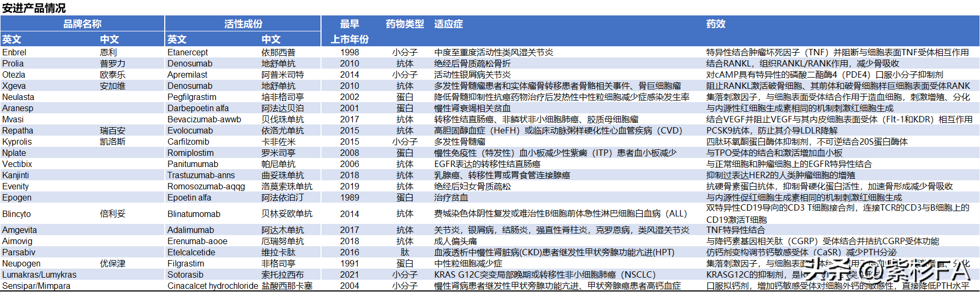Click the Otezla Chinese name 欧泰乐
Image resolution: width=980 pixels, height=292 pixels.
coord(113,74)
